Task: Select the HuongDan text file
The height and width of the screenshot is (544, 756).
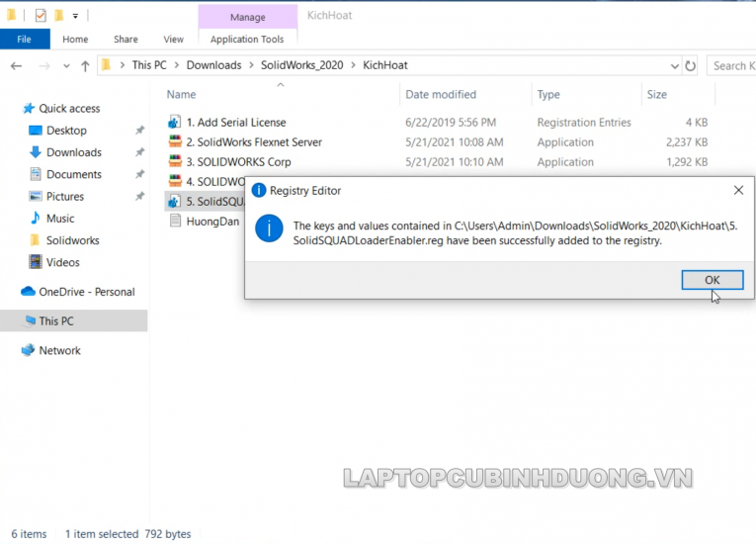Action: [x=212, y=222]
